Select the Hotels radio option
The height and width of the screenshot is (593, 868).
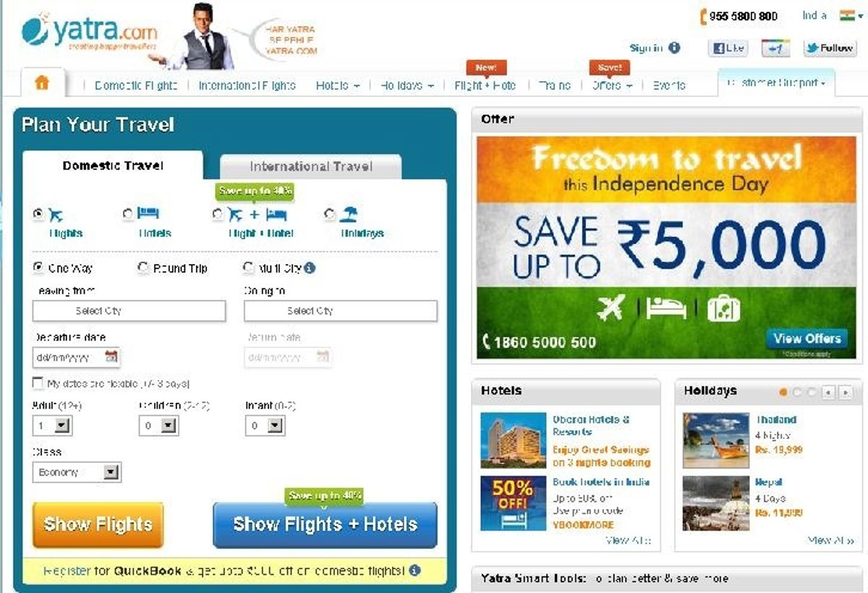tap(128, 214)
